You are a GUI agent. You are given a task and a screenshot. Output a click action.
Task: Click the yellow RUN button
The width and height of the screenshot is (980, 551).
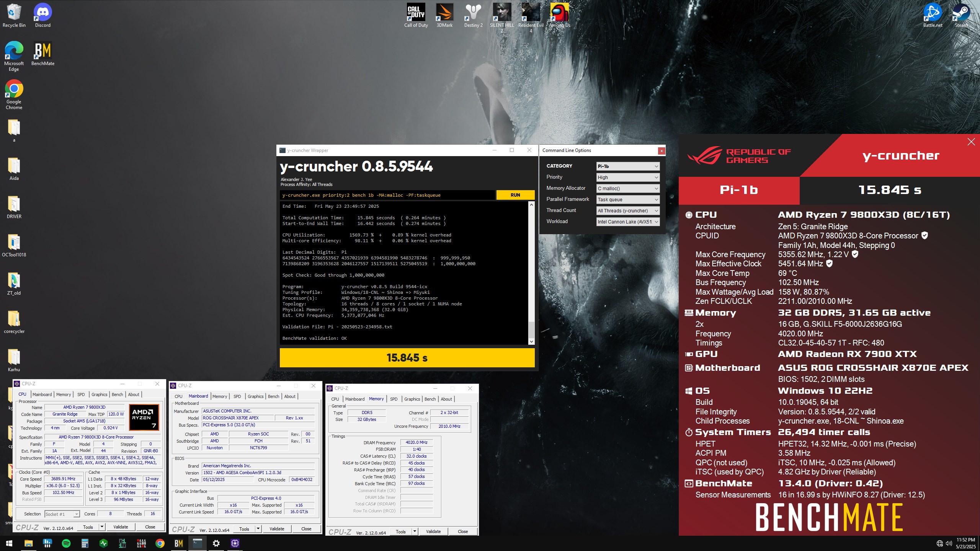pos(515,195)
